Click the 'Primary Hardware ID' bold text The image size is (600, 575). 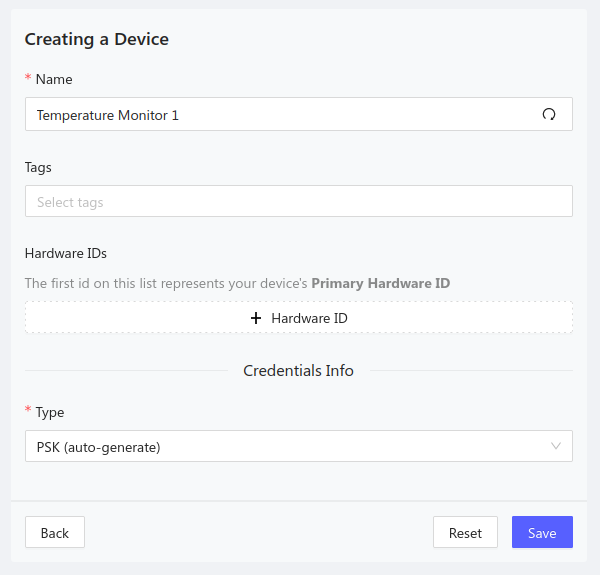pos(381,283)
